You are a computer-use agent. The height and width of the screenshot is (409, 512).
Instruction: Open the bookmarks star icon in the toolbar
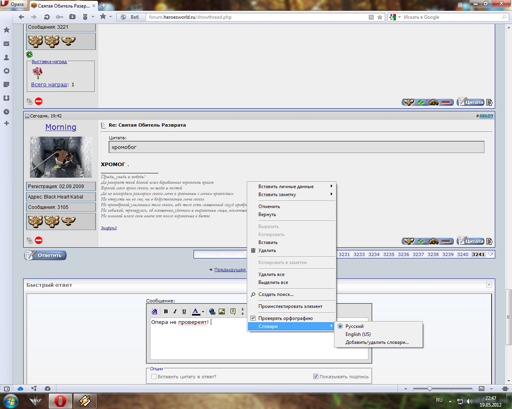coord(103,16)
